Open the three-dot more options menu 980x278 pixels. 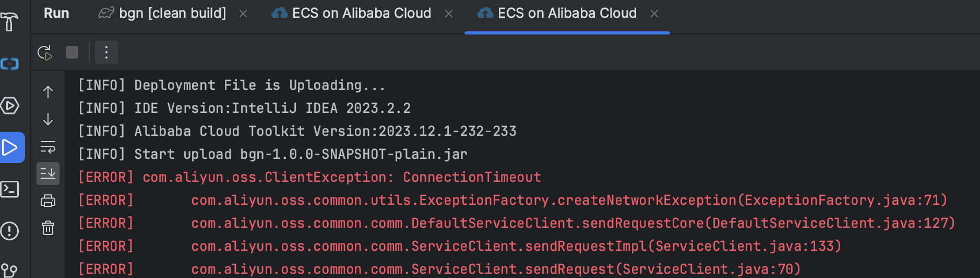[106, 52]
